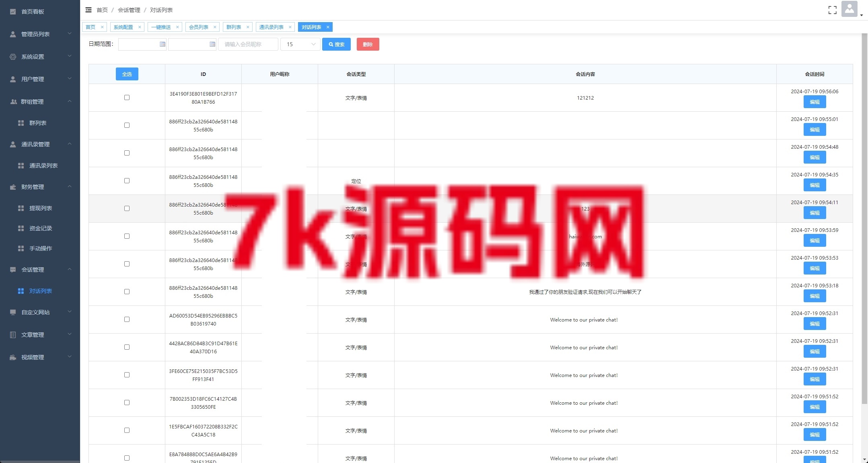Open the user avatar menu
868x463 pixels.
pos(849,9)
